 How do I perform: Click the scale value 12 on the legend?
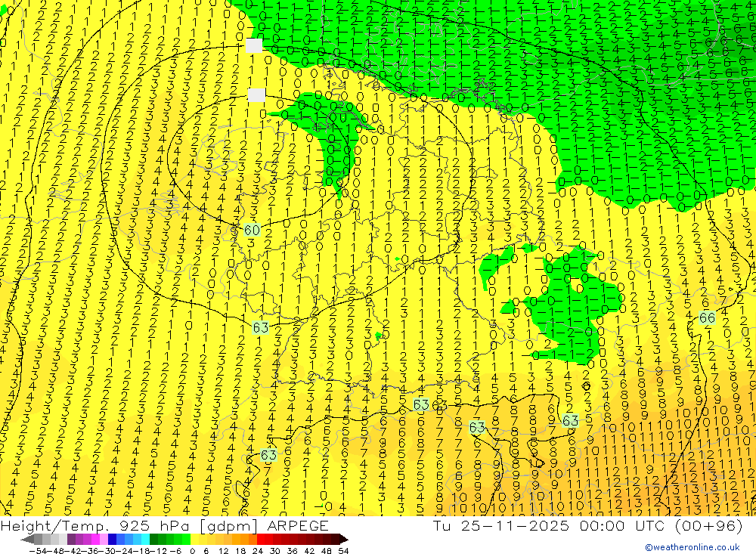[x=223, y=551]
